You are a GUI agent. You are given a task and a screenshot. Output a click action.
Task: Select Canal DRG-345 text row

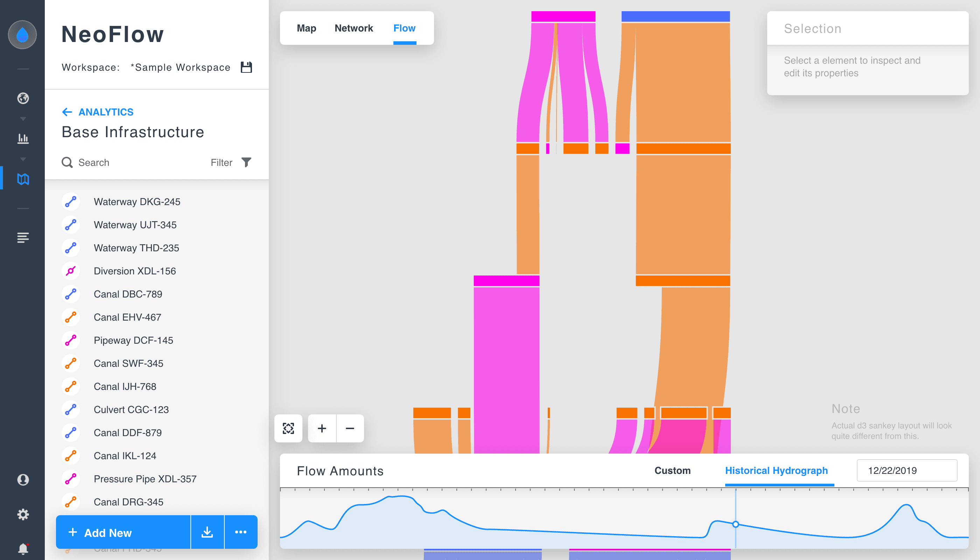tap(128, 502)
